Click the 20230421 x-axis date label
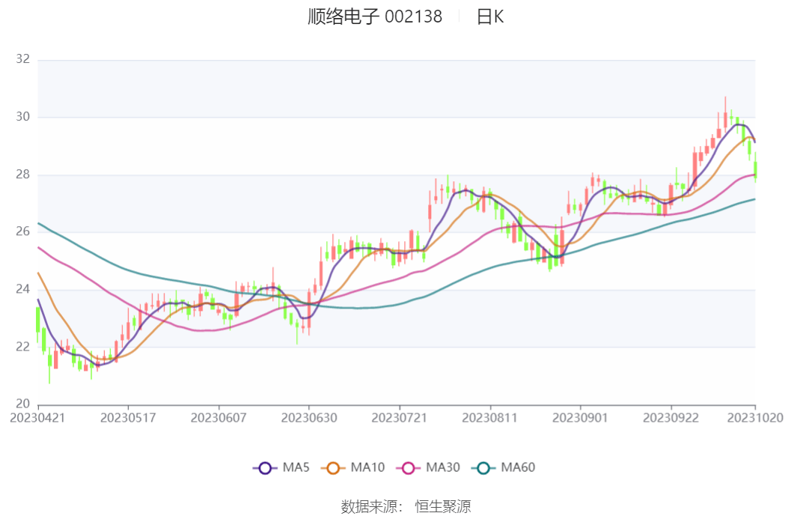The image size is (812, 516). (x=37, y=418)
